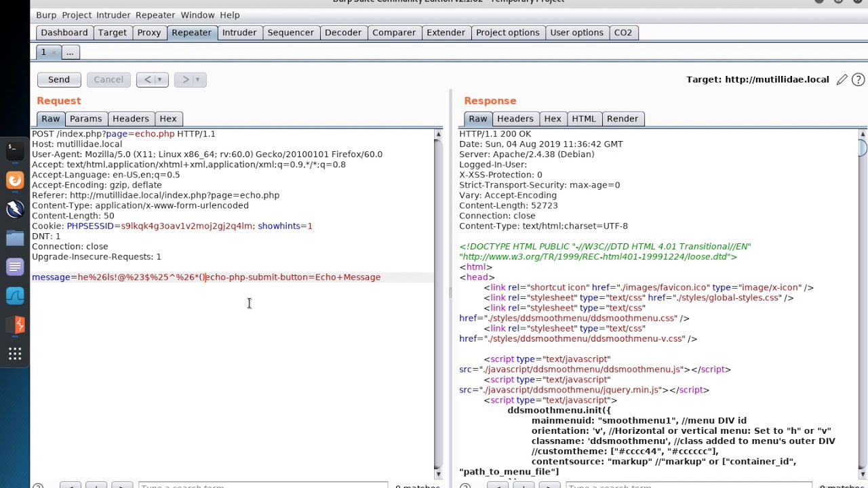The width and height of the screenshot is (868, 488).
Task: Open the User options tab
Action: pos(577,33)
